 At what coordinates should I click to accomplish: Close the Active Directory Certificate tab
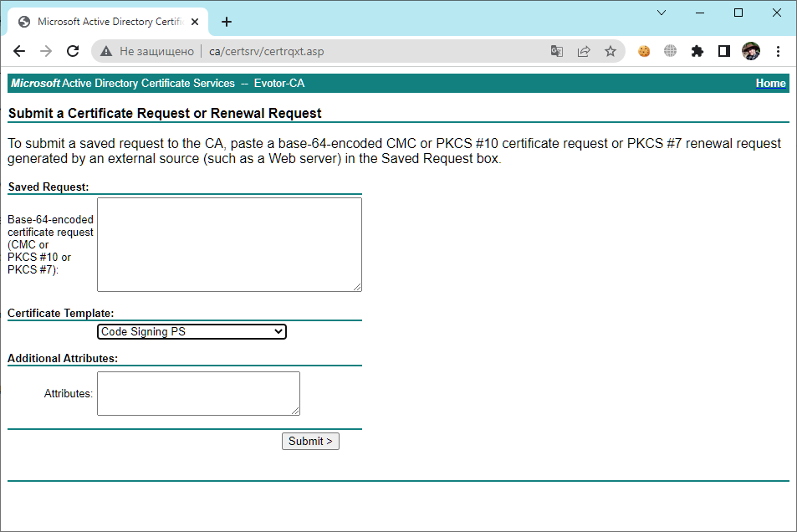pyautogui.click(x=195, y=22)
